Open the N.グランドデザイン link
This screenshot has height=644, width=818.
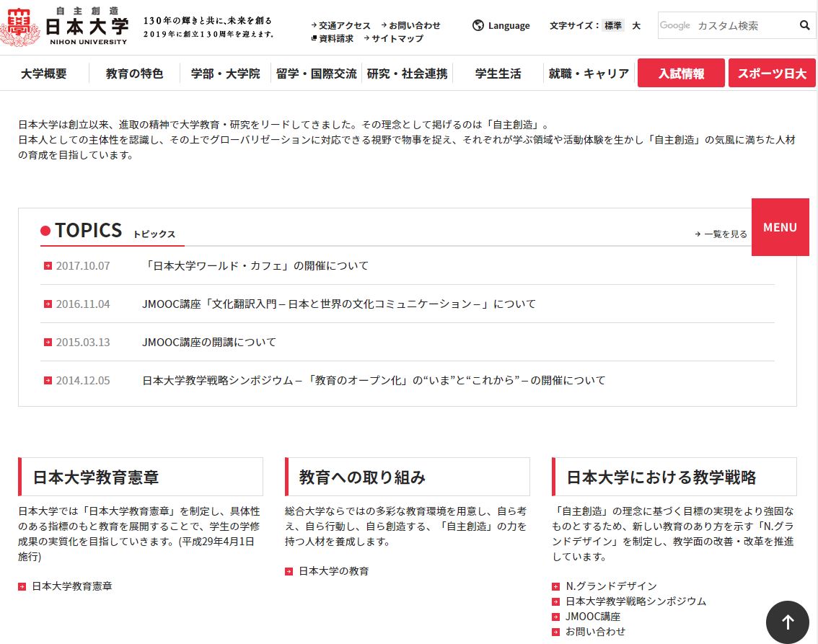click(x=612, y=586)
